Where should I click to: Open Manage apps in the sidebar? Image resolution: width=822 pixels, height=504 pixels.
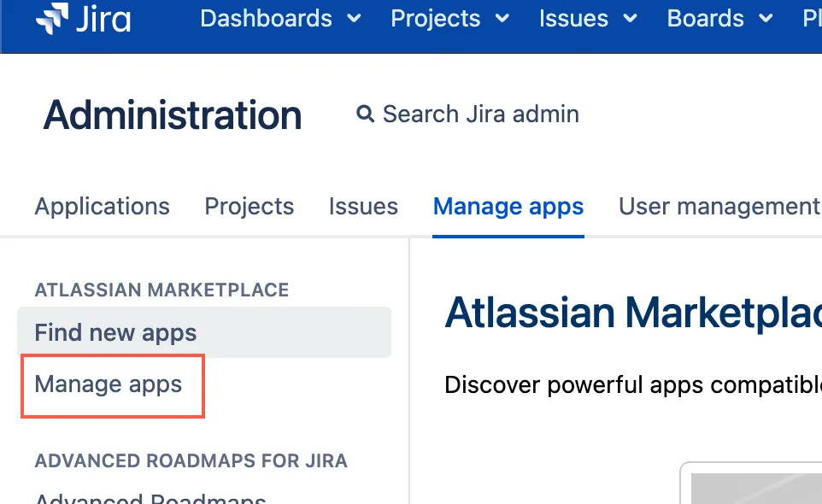pyautogui.click(x=109, y=384)
